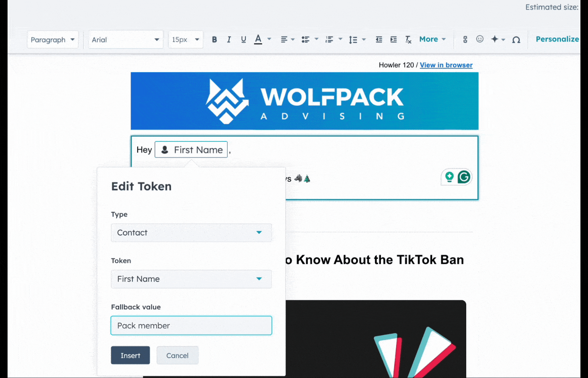Select the First Name token in the email

click(x=191, y=150)
